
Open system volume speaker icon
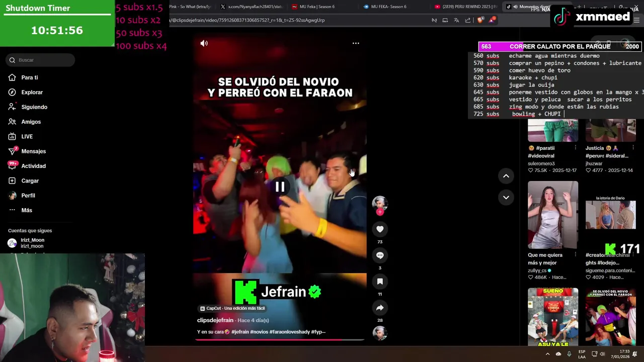[602, 354]
